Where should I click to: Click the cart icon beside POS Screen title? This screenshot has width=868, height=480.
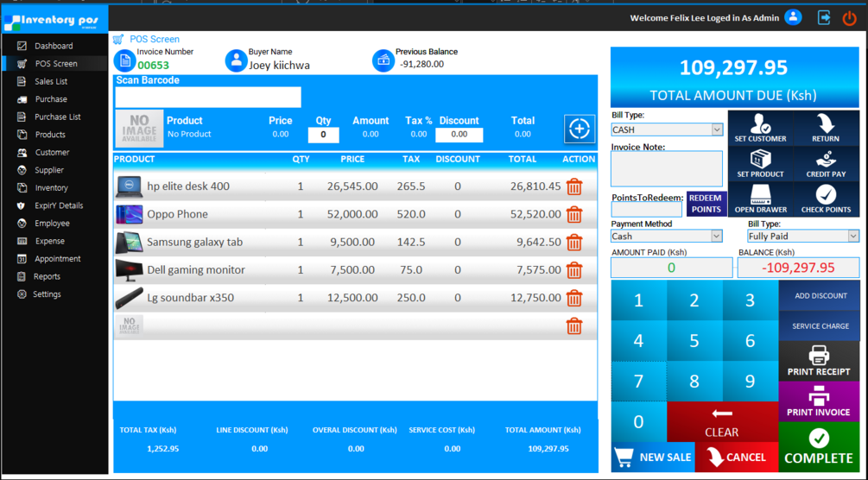click(118, 40)
